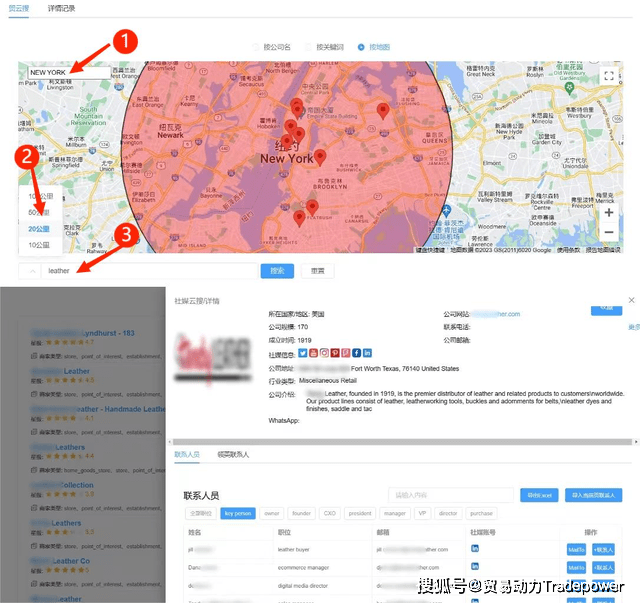Focus the contacts search input
The width and height of the screenshot is (640, 603).
451,495
